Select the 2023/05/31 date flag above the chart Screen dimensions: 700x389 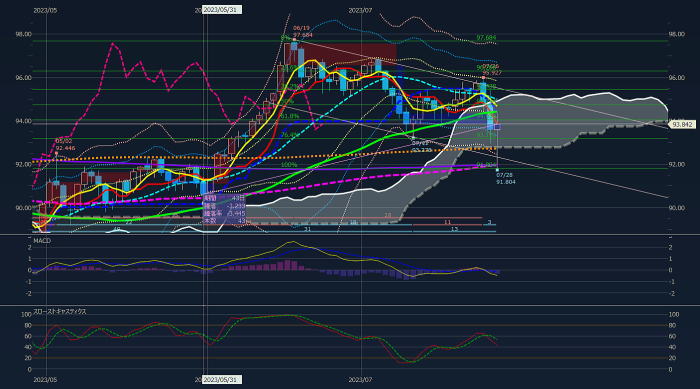pos(222,10)
